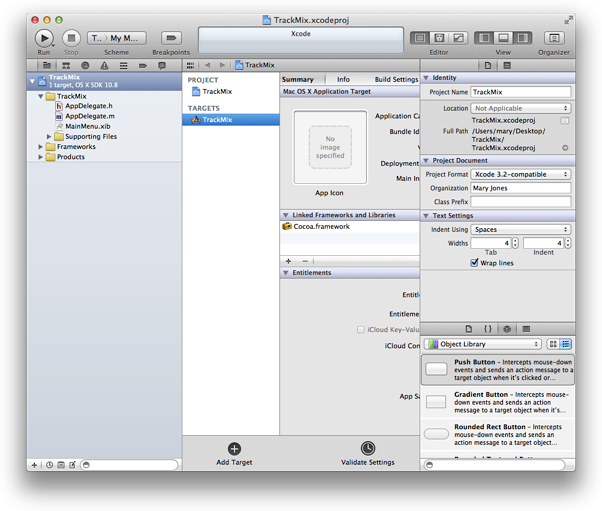Open the Indent Using dropdown
This screenshot has height=511, width=602.
pos(521,230)
